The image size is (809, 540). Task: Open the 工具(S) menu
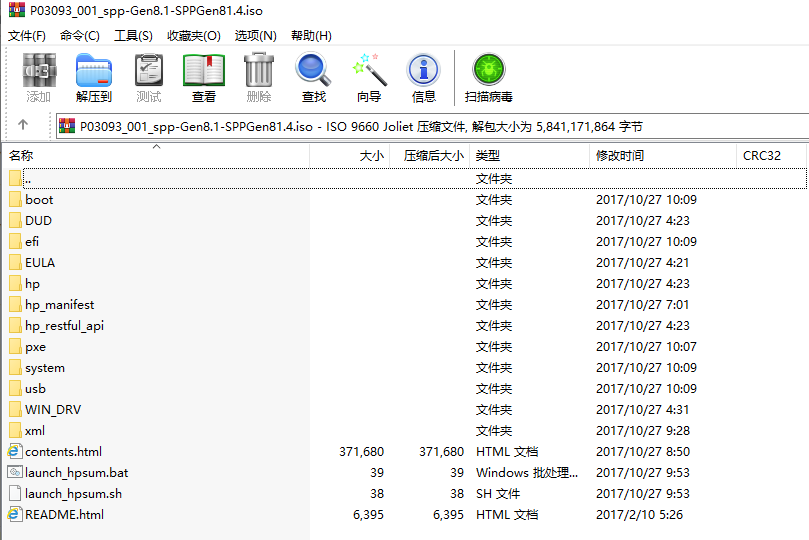point(133,35)
